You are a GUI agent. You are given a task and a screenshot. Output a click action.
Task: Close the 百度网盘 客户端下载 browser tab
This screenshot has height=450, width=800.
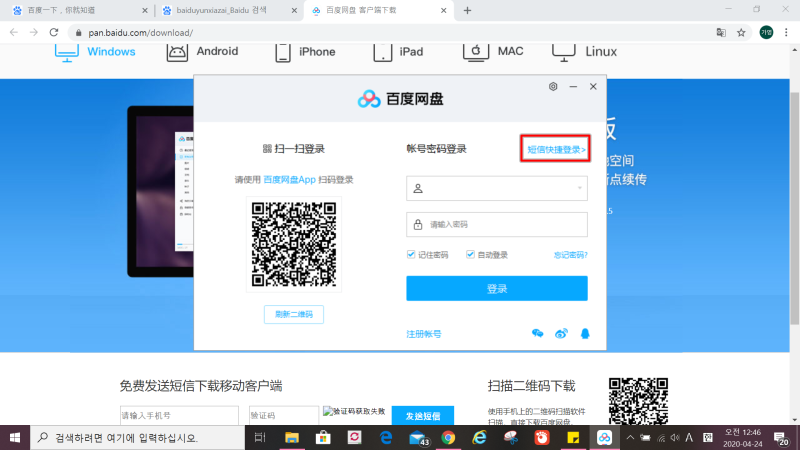(x=443, y=10)
